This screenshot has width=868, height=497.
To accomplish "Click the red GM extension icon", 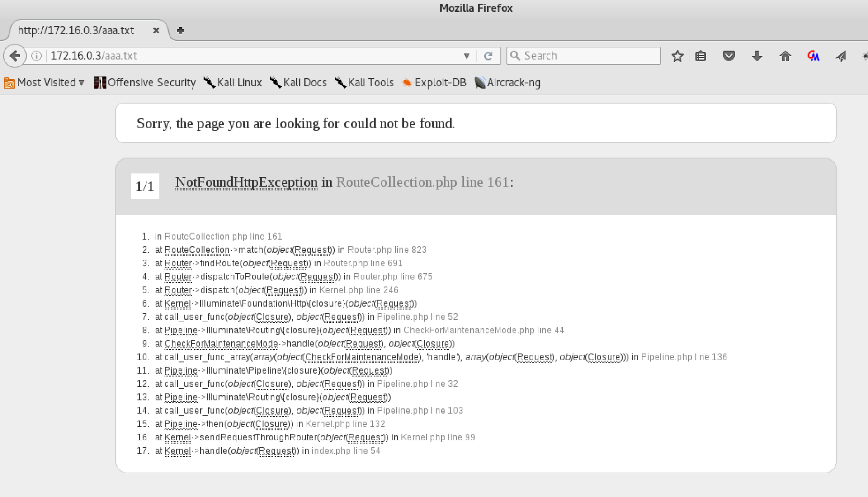I will pos(813,56).
